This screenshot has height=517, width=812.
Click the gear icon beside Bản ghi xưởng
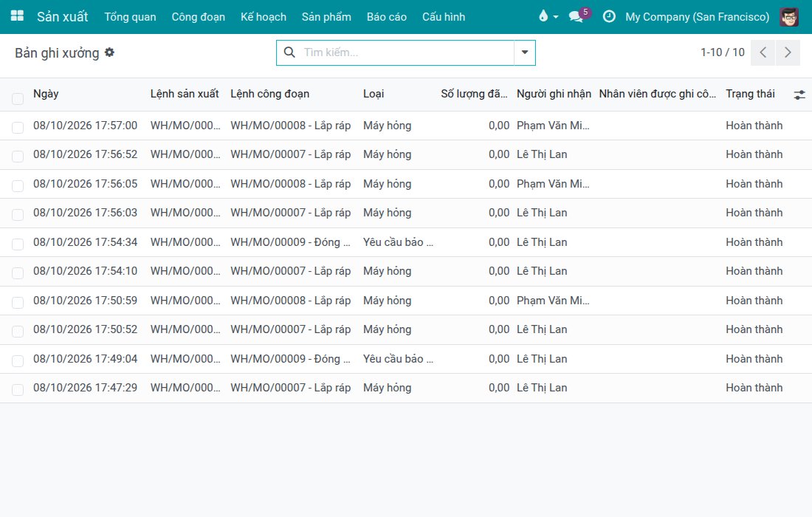click(109, 52)
